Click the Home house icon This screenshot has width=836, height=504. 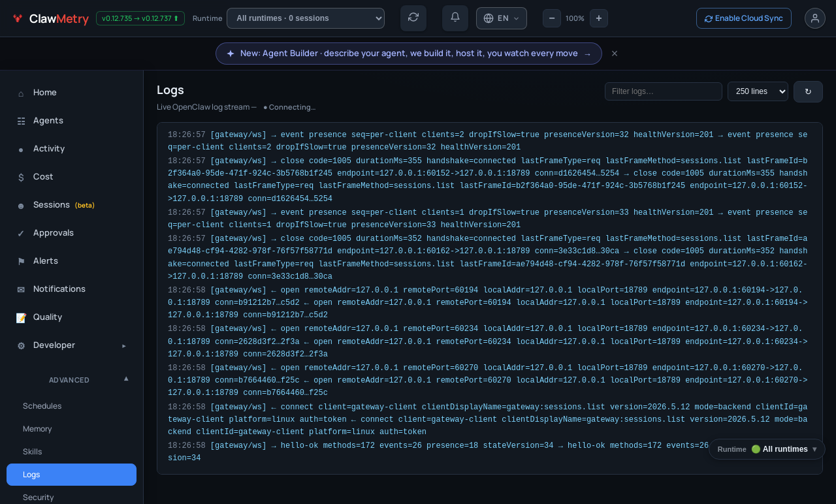21,93
